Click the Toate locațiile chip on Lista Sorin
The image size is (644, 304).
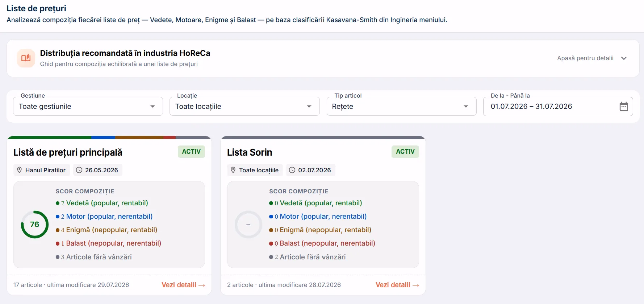point(255,170)
